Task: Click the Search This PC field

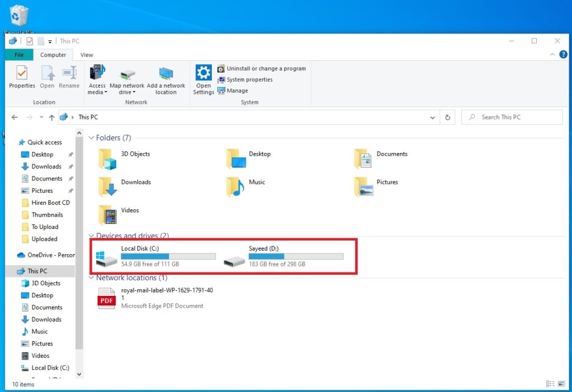Action: point(514,117)
